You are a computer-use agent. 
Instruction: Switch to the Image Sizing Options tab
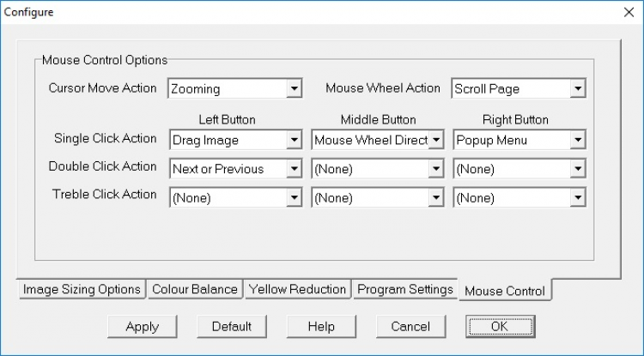(x=82, y=289)
